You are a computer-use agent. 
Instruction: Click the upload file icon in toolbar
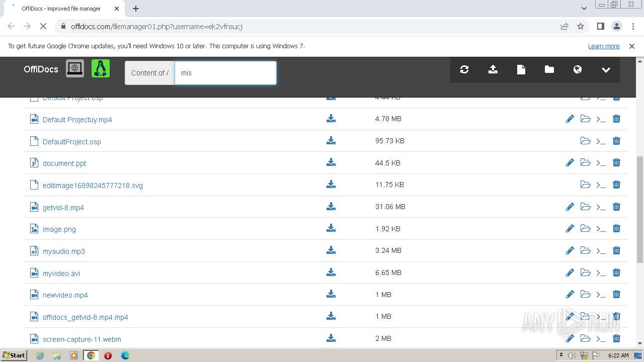pyautogui.click(x=493, y=70)
